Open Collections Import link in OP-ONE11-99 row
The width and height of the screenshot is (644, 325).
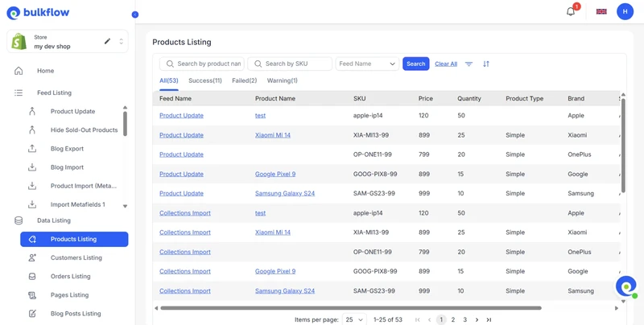coord(185,252)
